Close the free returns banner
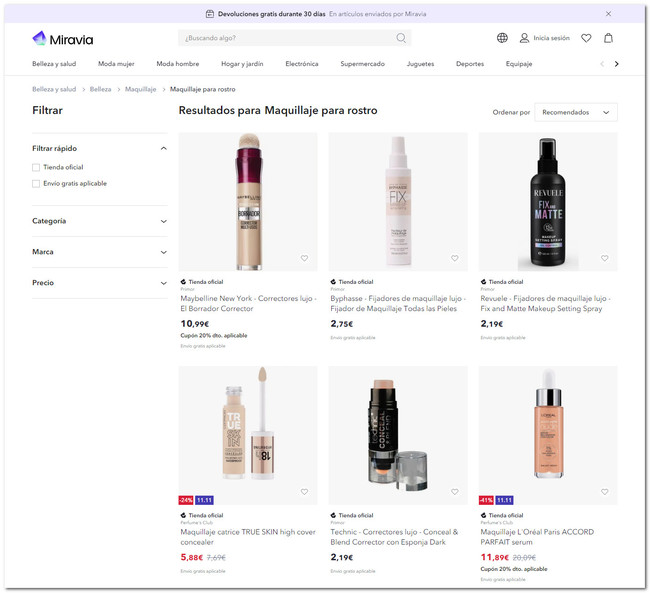 click(608, 14)
